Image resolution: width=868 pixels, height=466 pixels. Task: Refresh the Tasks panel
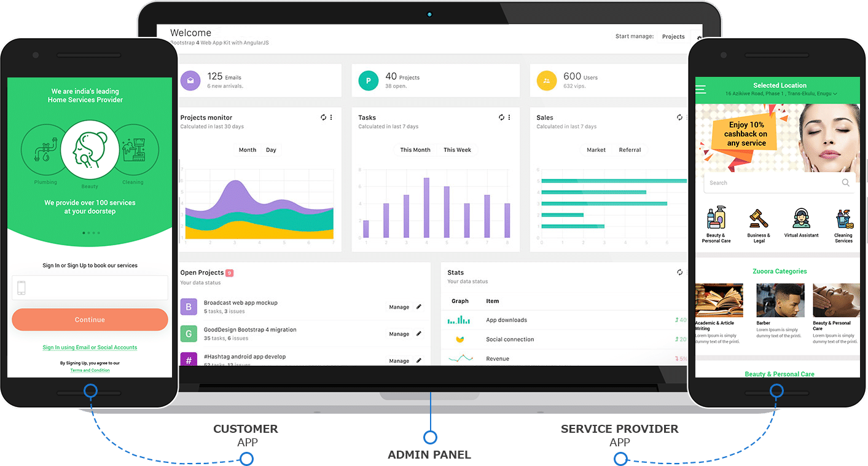click(x=501, y=117)
